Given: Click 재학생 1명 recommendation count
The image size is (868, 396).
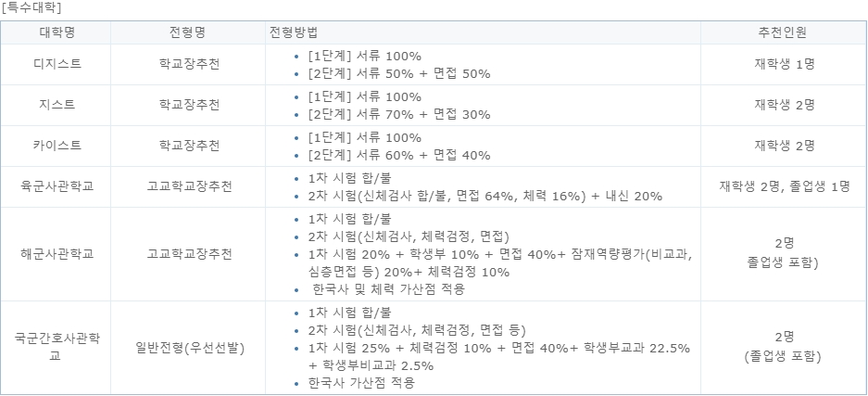Looking at the screenshot, I should [785, 64].
